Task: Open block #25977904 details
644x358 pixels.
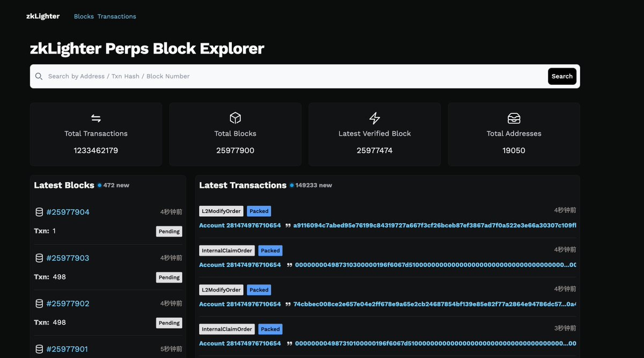Action: tap(68, 212)
